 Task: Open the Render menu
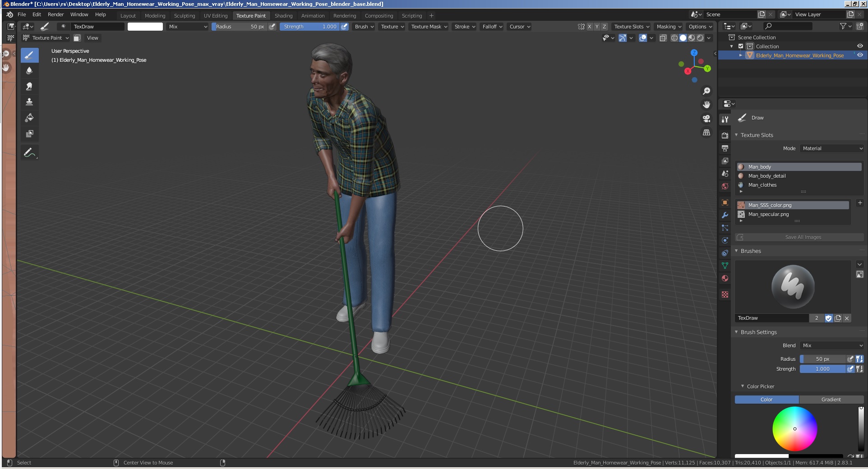pyautogui.click(x=56, y=14)
